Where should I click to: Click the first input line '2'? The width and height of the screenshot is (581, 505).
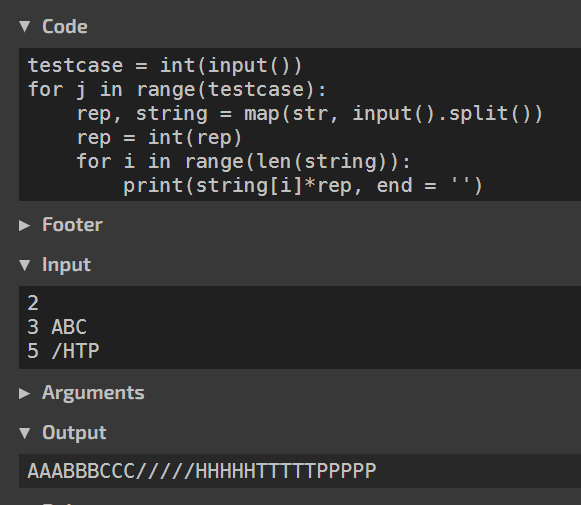tap(33, 303)
